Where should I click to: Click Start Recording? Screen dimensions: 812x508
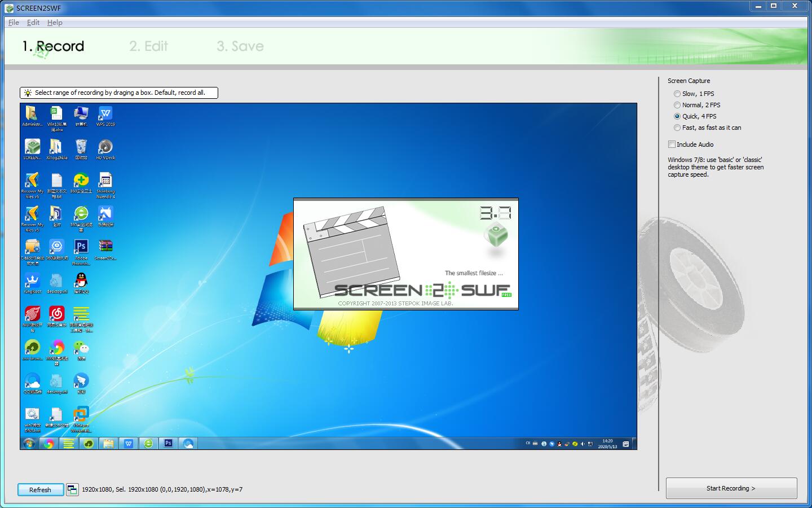731,488
